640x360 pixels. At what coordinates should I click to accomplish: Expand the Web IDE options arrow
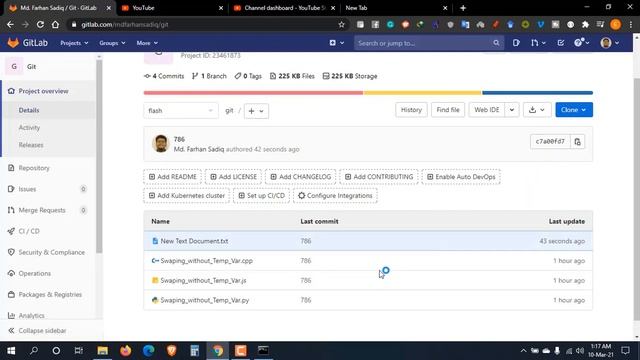pos(512,110)
